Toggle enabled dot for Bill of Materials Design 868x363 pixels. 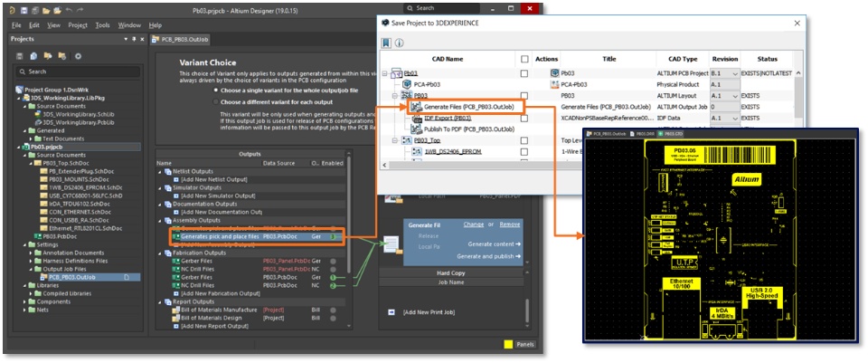pyautogui.click(x=333, y=318)
